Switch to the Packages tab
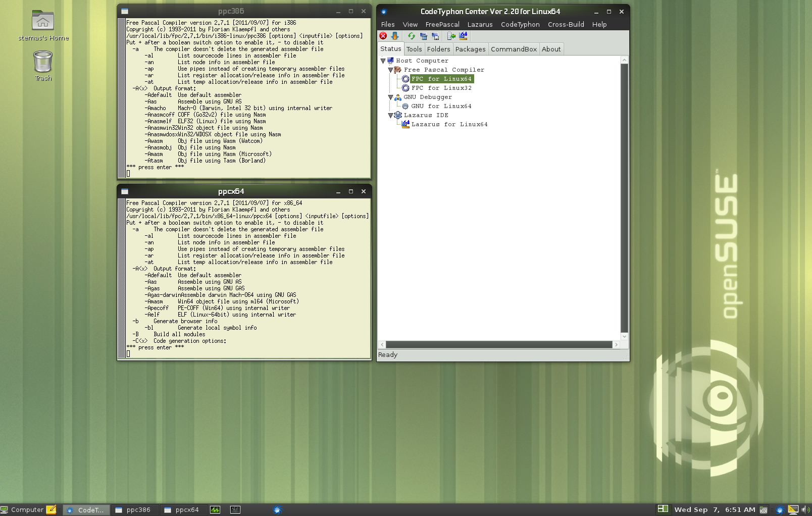This screenshot has width=812, height=516. point(470,49)
